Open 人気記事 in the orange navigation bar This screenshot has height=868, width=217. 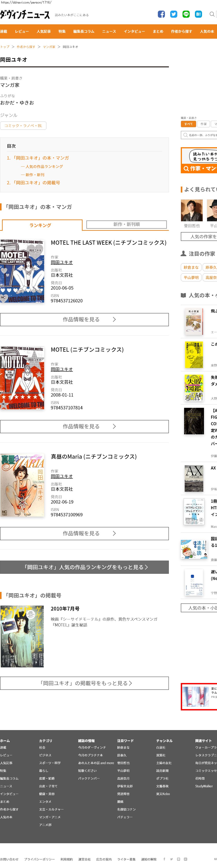point(44,31)
